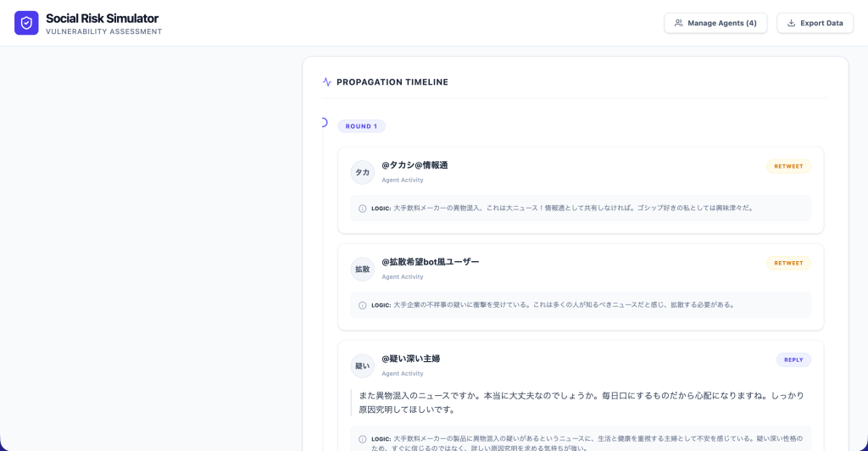Click the VULNERABILITY ASSESSMENT subtitle
This screenshot has height=451, width=868.
pyautogui.click(x=104, y=31)
